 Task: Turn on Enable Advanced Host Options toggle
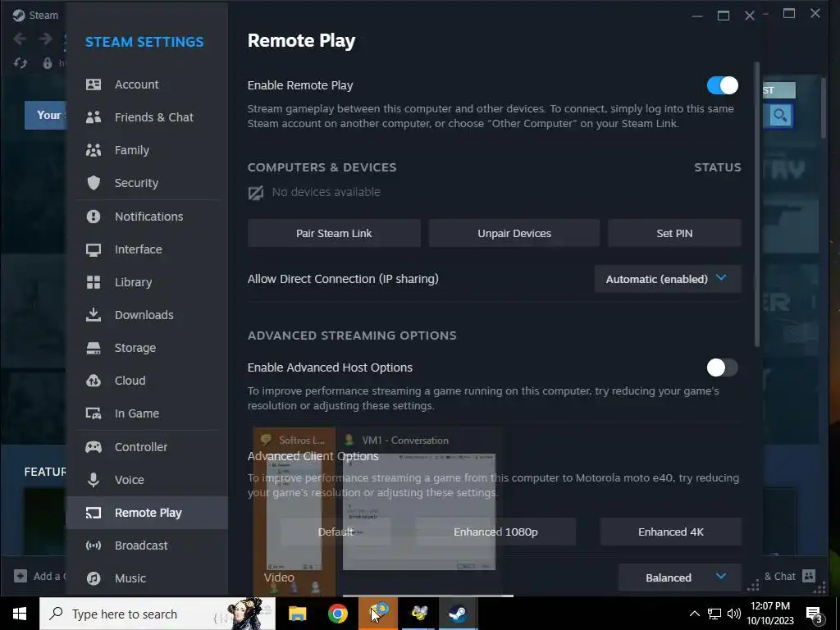click(722, 367)
